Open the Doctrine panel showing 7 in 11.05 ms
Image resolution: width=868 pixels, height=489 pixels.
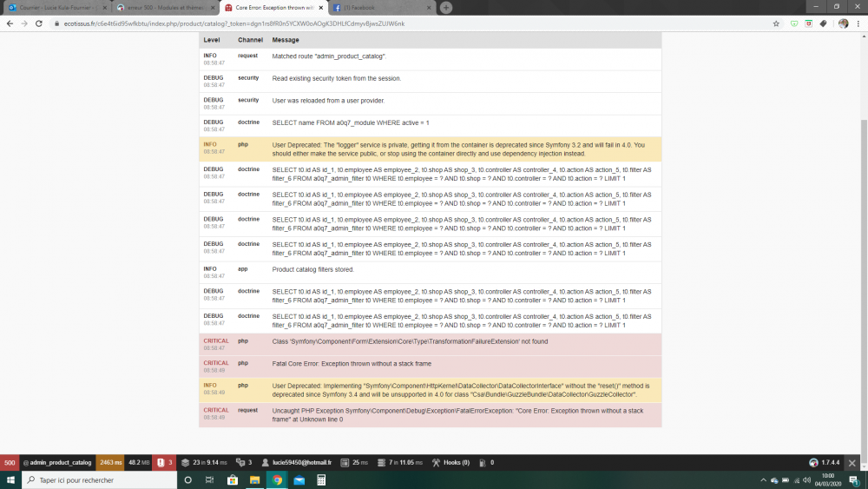point(399,462)
